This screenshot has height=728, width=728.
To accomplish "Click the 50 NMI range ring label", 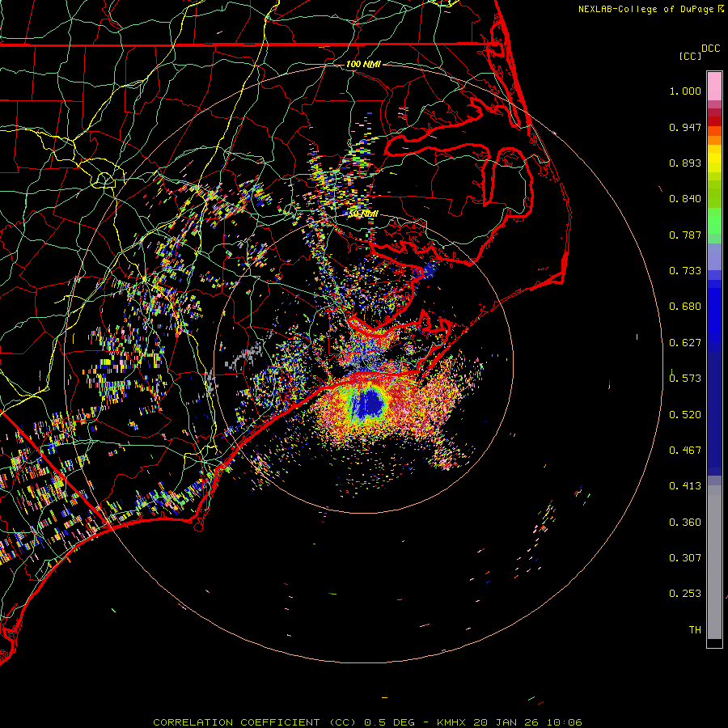I will tap(364, 214).
